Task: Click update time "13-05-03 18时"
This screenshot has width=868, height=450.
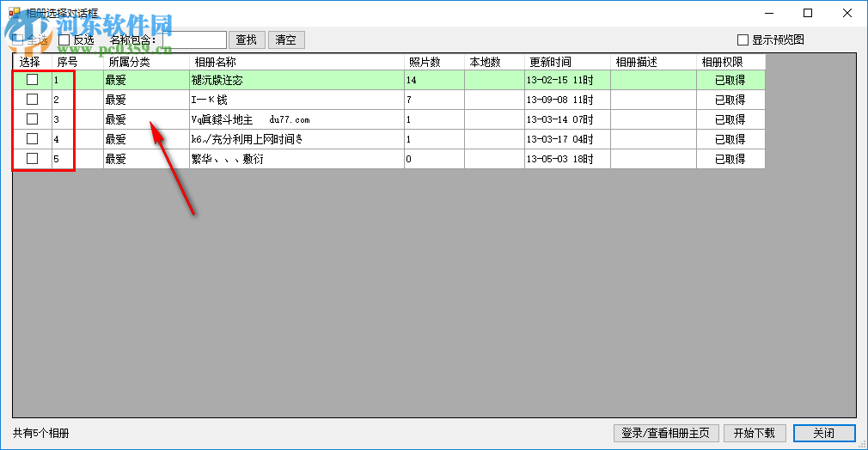Action: point(567,160)
